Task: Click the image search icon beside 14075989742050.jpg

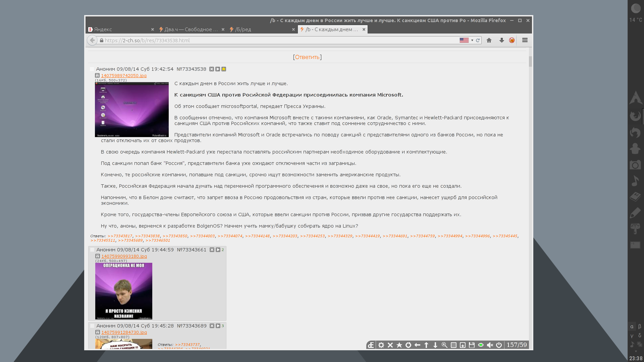Action: coord(97,76)
